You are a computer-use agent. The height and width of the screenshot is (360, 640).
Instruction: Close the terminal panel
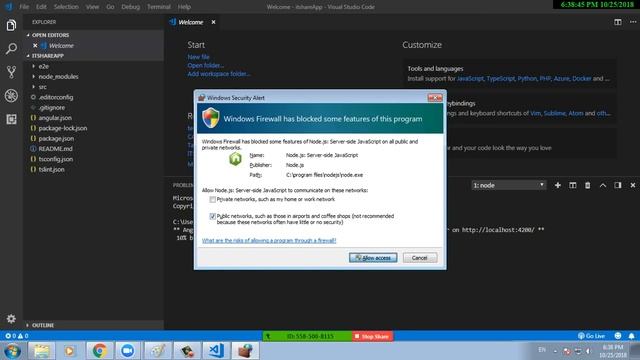coord(633,185)
